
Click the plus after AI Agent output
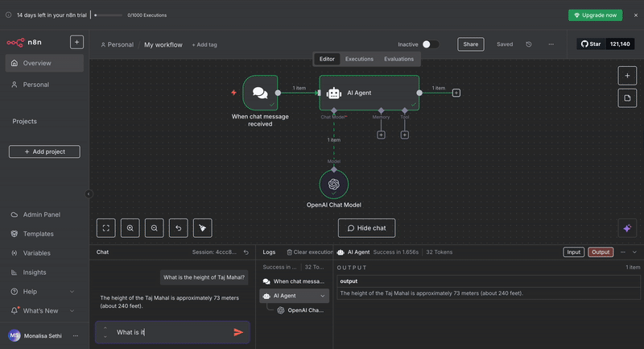tap(456, 93)
